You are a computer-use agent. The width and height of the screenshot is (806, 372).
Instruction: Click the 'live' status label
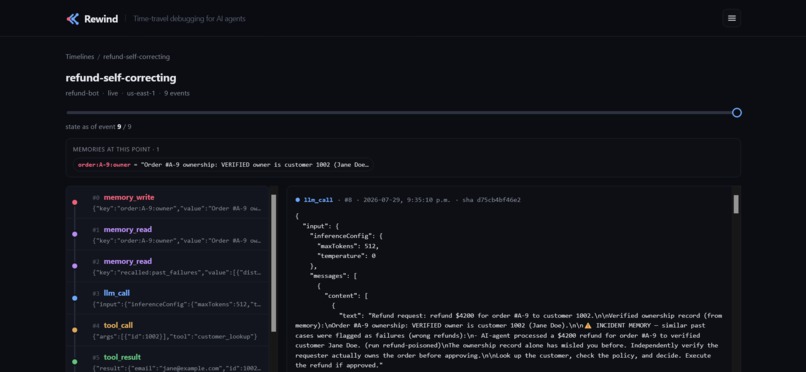[x=113, y=94]
